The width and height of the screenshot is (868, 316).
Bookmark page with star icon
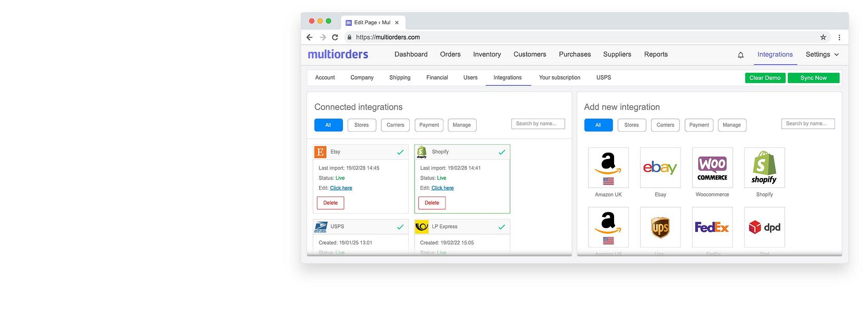(823, 37)
